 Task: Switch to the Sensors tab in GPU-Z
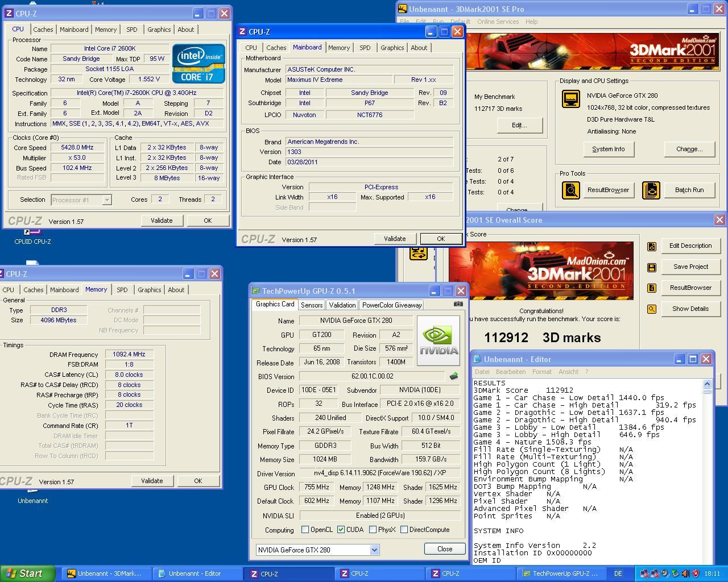click(312, 305)
